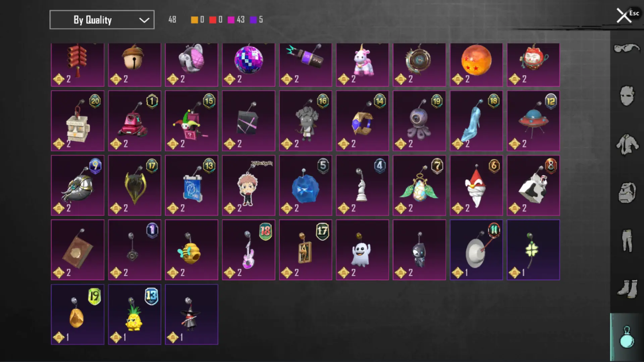Viewport: 644px width, 362px height.
Task: Choose the four-leaf clover ornament
Action: pos(533,250)
